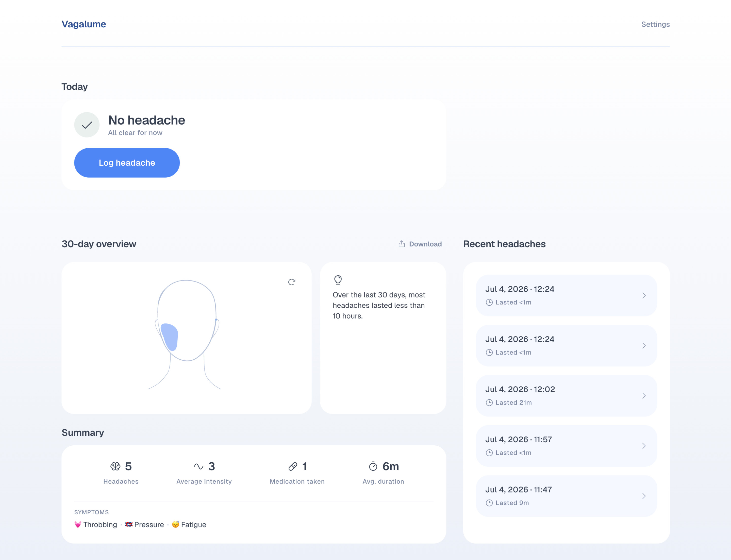
Task: Click the 'Pressure' symptom text
Action: (149, 525)
